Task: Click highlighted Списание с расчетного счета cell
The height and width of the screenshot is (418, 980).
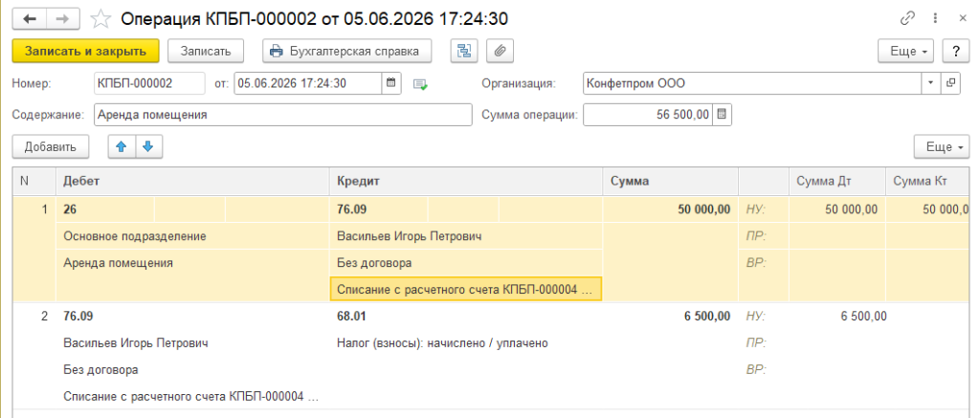Action: pos(466,289)
